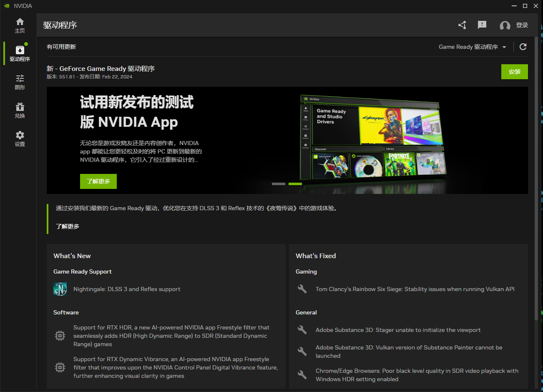Viewport: 543px width, 392px height.
Task: Click the 驱动程序 page title in the header
Action: 60,25
